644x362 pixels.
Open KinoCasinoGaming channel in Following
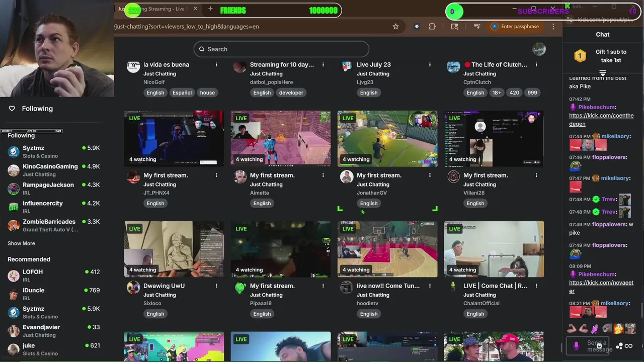(54, 170)
